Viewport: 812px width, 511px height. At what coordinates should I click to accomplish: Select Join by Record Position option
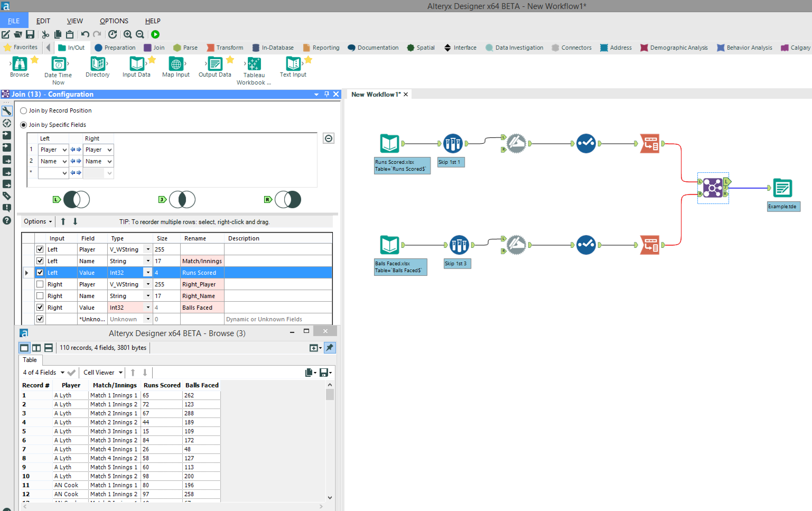pyautogui.click(x=23, y=111)
